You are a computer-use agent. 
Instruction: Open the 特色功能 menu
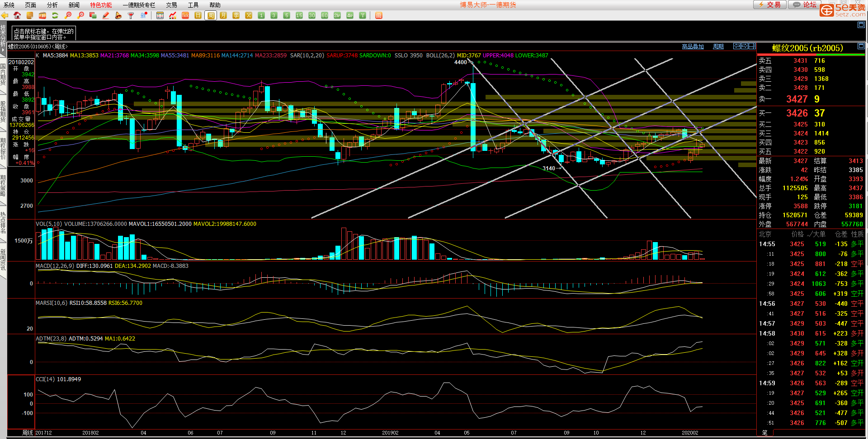click(x=101, y=5)
